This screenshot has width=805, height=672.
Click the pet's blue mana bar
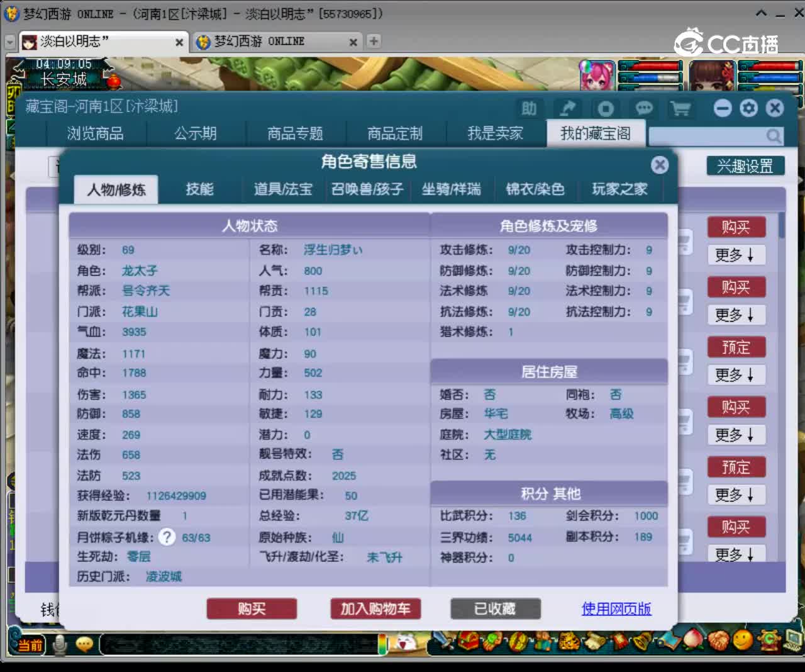[650, 78]
